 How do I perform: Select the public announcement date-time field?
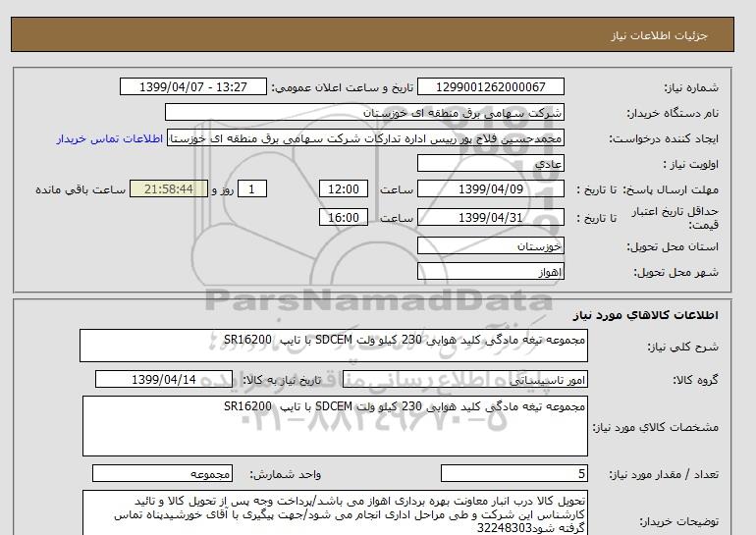click(192, 87)
